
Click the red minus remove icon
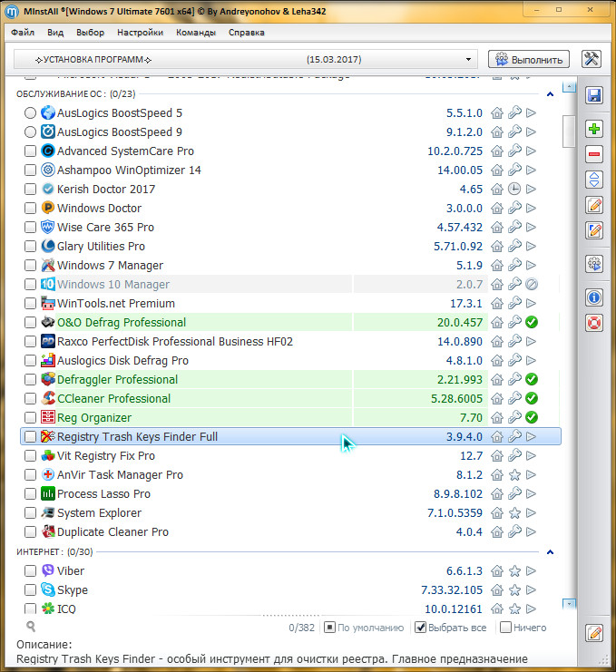593,154
